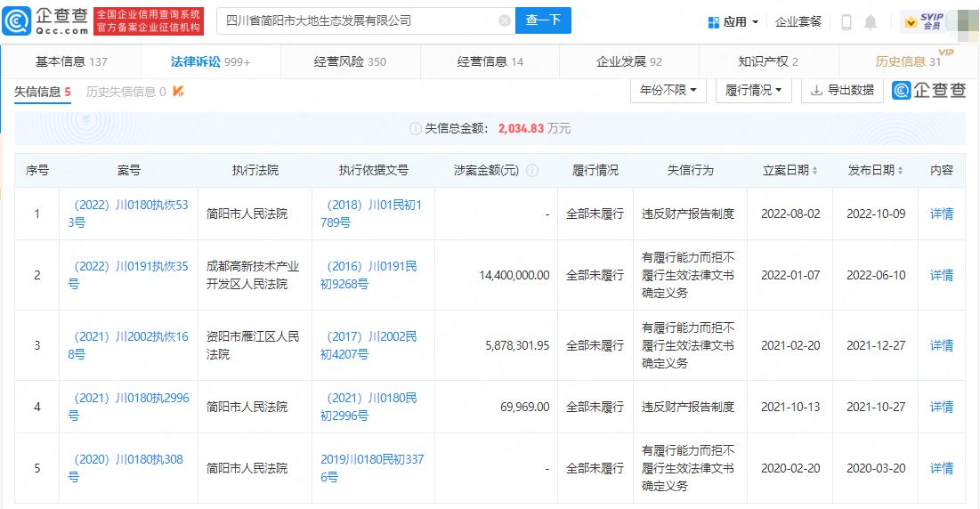The width and height of the screenshot is (980, 509).
Task: Open the 履行情况 filter dropdown
Action: click(753, 91)
